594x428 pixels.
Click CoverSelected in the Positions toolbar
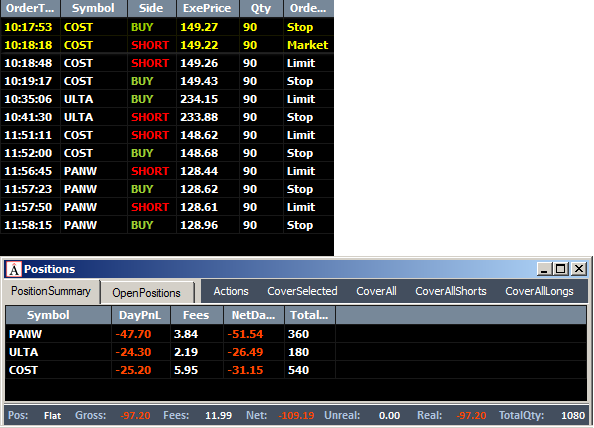(x=302, y=291)
